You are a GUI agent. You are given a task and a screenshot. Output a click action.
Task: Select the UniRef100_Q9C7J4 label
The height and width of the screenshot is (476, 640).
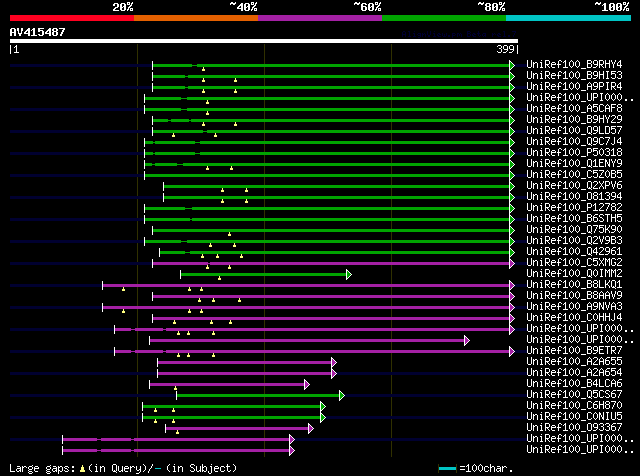pyautogui.click(x=574, y=142)
